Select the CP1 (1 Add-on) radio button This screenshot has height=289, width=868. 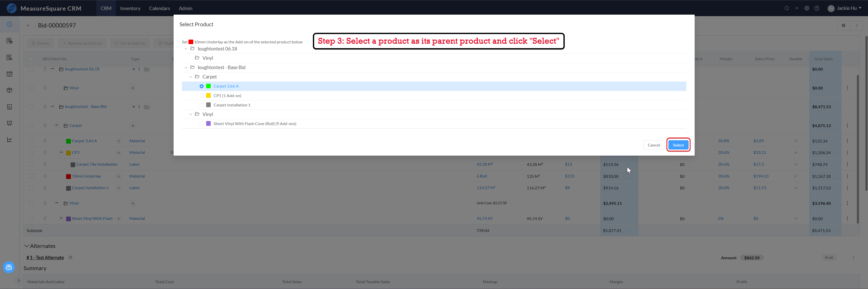pos(202,96)
